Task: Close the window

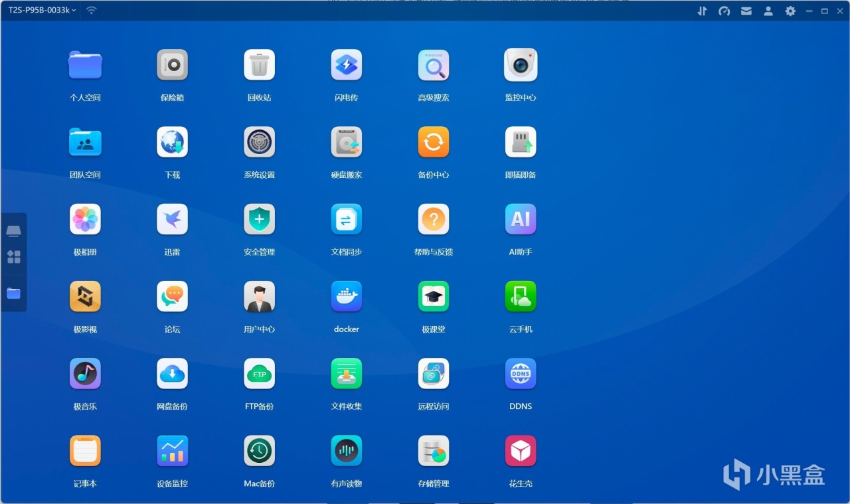Action: pos(840,11)
